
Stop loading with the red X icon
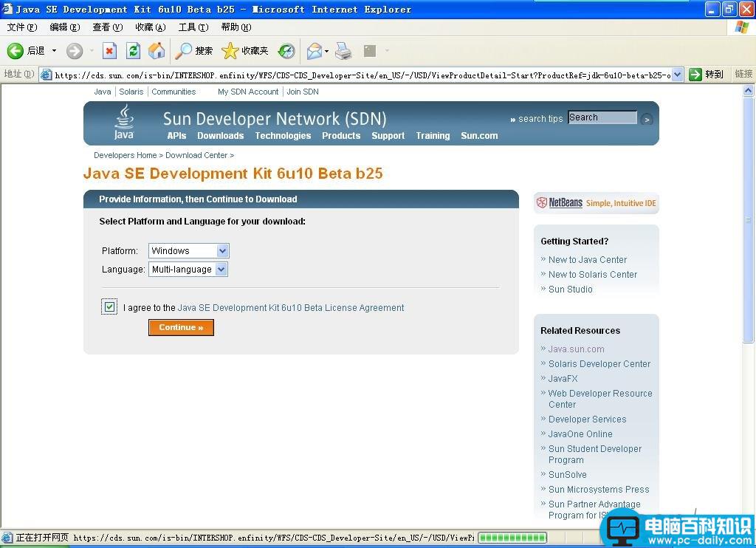[x=109, y=51]
